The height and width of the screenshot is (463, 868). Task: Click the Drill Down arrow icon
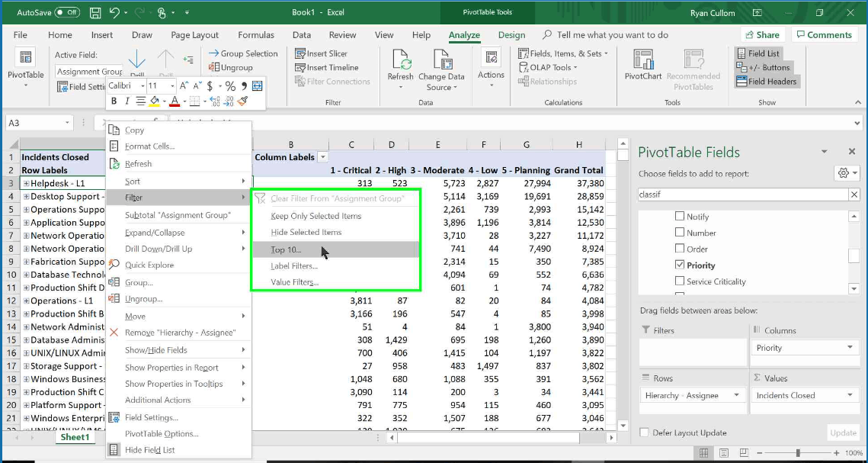coord(136,59)
